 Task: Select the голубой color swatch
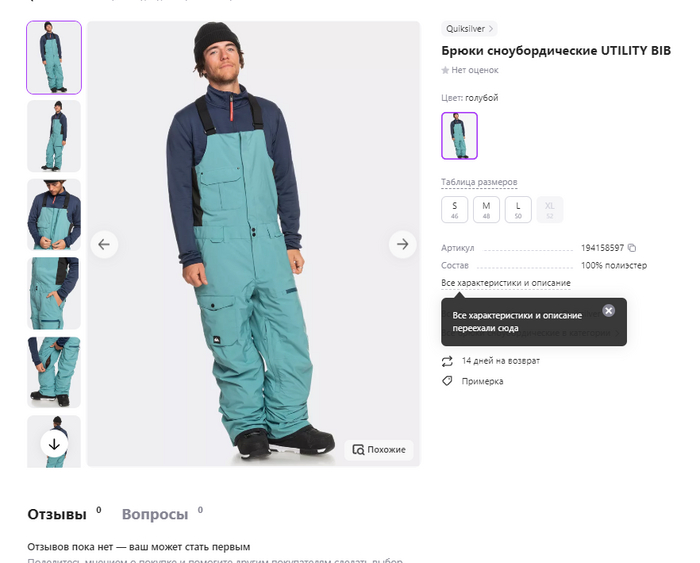click(459, 136)
